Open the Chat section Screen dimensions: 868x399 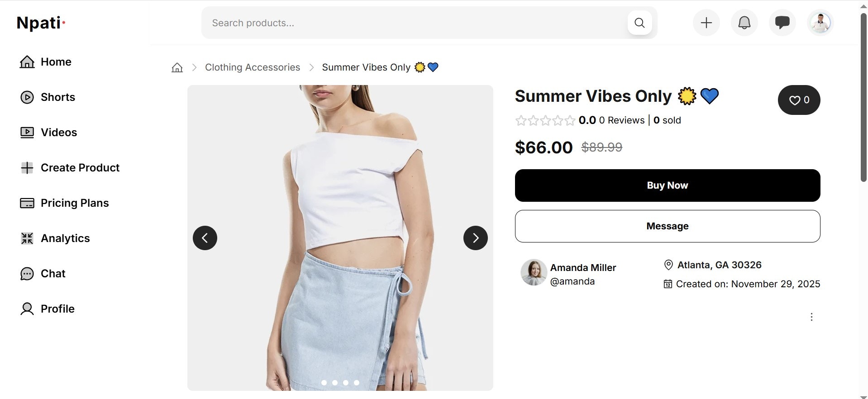53,273
